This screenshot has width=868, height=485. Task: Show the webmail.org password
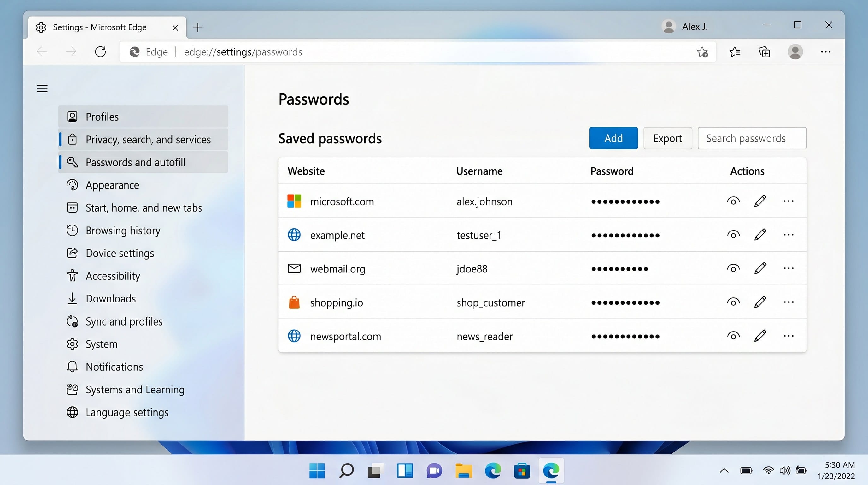(733, 268)
